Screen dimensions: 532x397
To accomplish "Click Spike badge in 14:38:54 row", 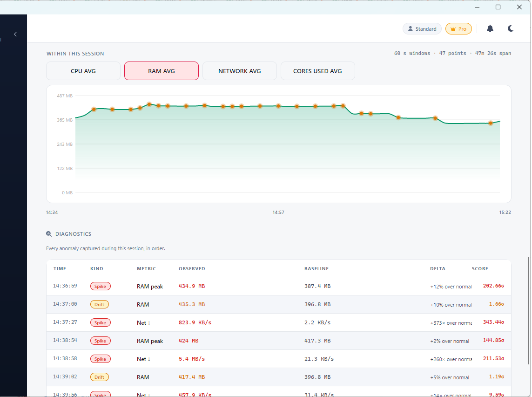I will point(101,341).
